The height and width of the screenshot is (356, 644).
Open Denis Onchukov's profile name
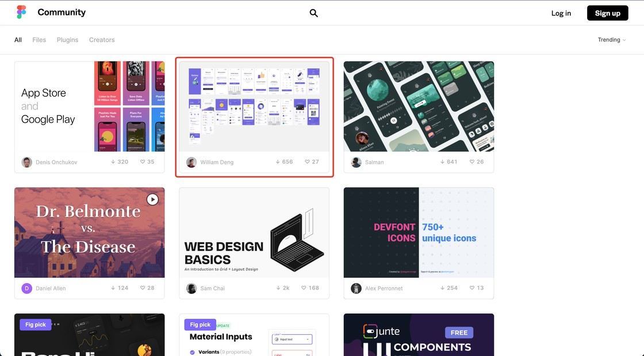[x=56, y=162]
